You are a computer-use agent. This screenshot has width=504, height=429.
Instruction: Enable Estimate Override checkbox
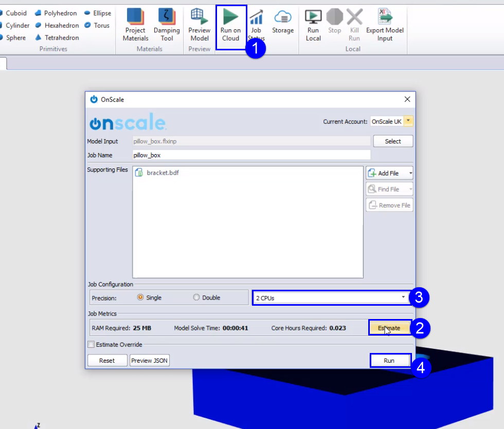(92, 345)
